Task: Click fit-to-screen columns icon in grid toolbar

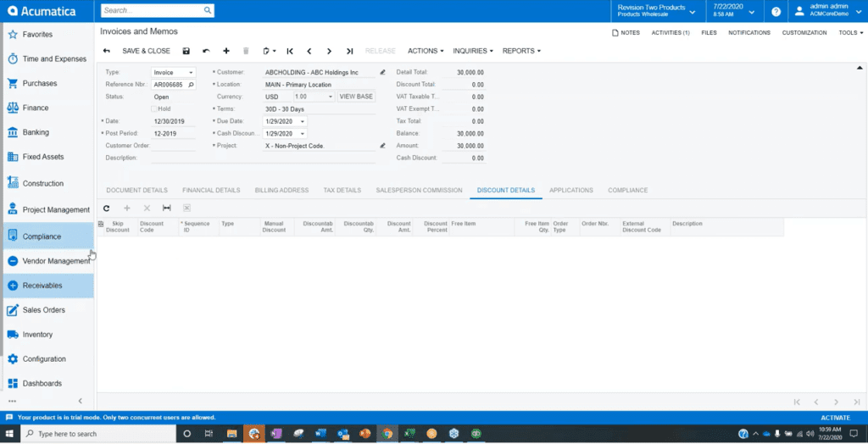Action: (x=167, y=208)
